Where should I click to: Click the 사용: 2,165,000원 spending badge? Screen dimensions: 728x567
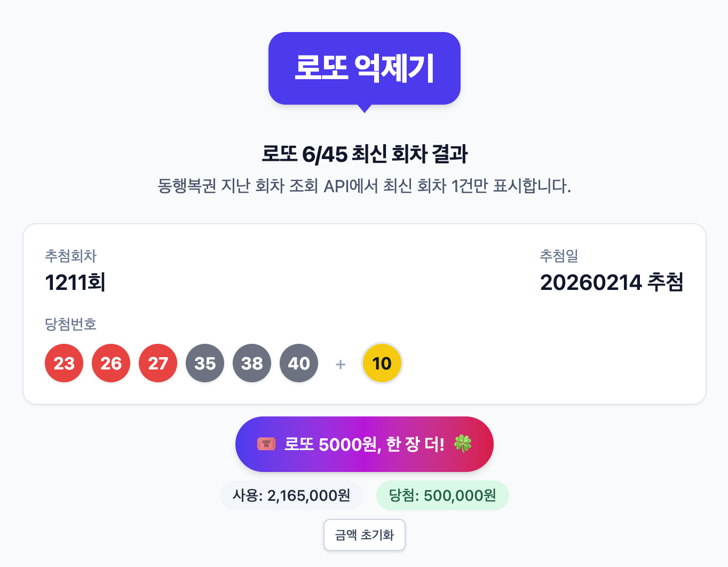click(x=291, y=495)
